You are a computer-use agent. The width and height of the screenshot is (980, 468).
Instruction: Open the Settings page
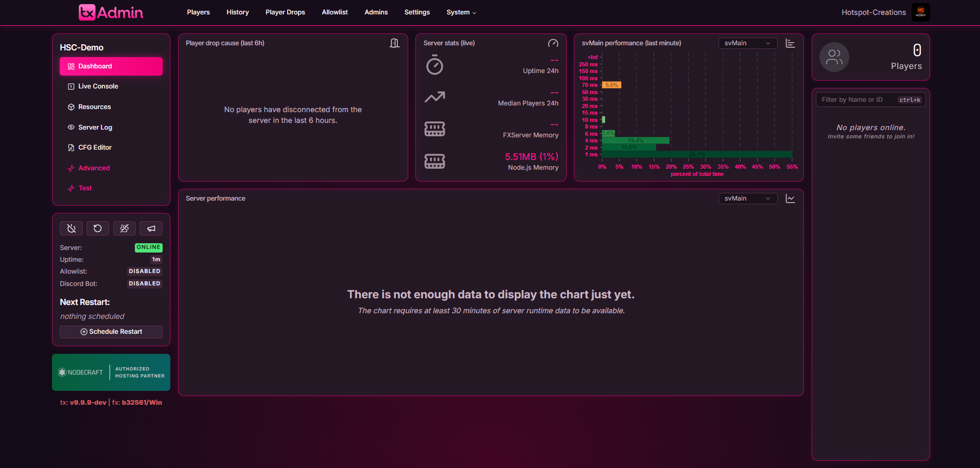417,12
